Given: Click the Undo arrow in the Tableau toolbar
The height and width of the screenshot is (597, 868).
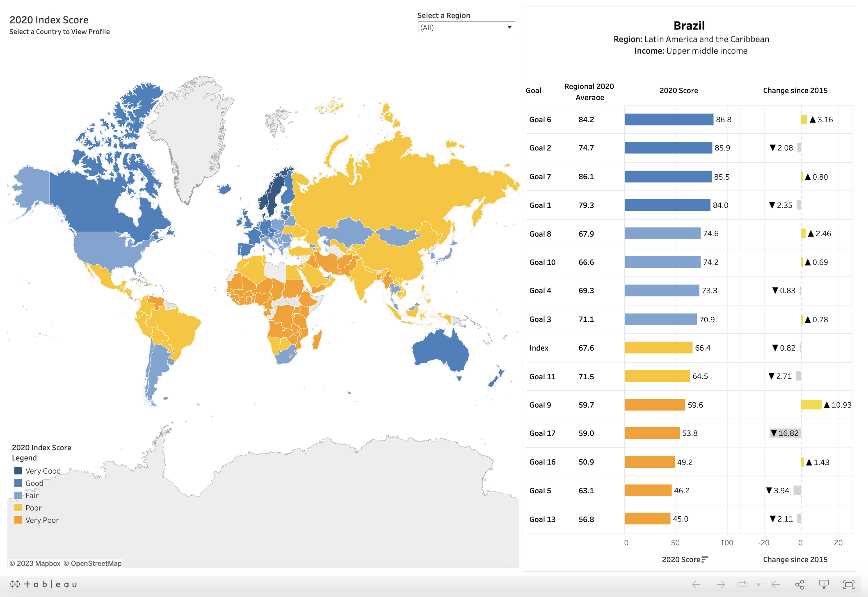Looking at the screenshot, I should (x=696, y=584).
